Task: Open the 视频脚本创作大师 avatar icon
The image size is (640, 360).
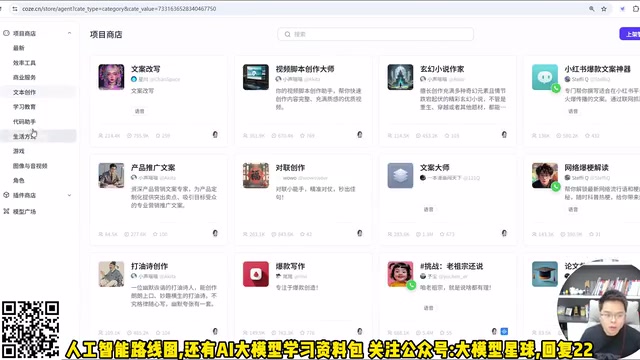Action: tap(256, 77)
